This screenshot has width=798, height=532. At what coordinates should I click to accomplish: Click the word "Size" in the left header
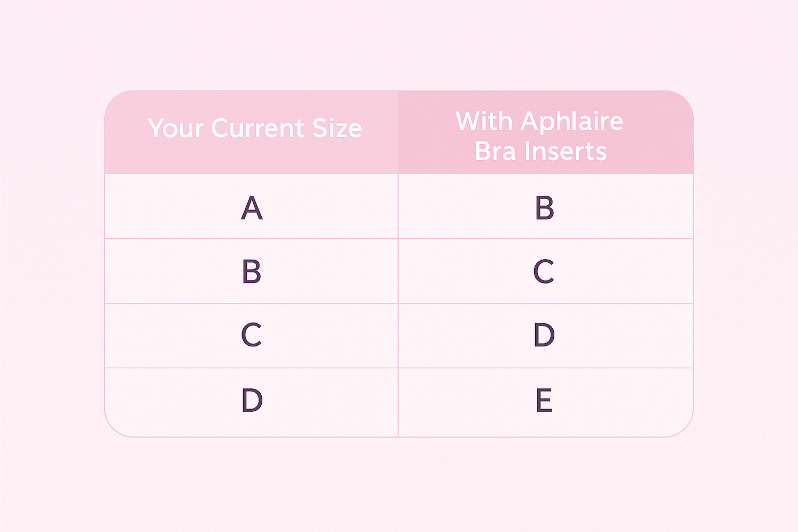click(x=337, y=128)
